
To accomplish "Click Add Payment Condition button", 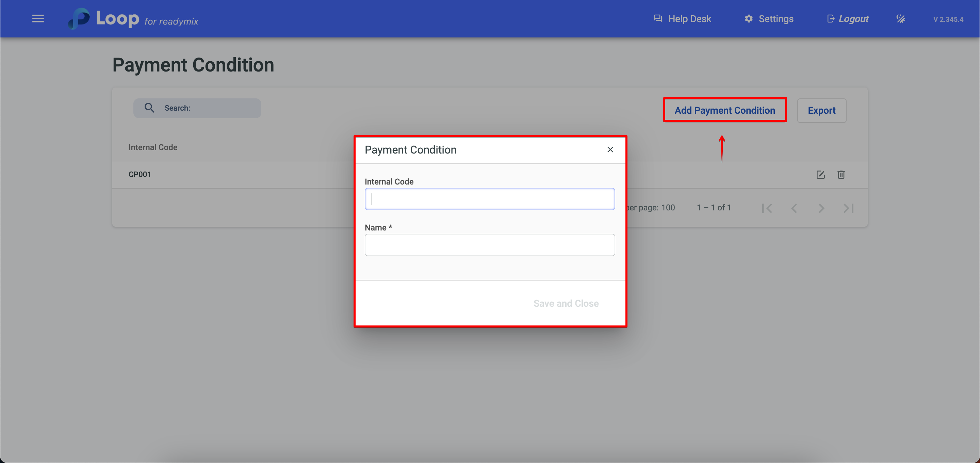I will (725, 110).
